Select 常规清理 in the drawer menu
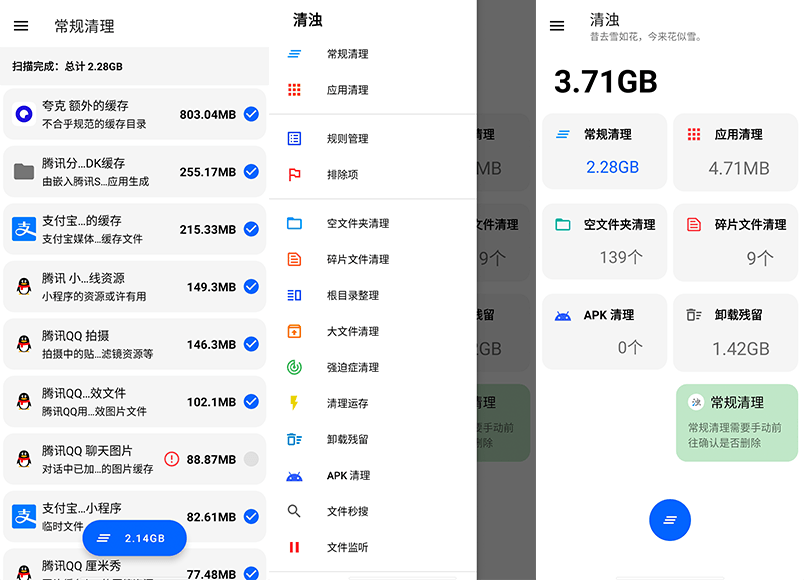 (x=373, y=54)
